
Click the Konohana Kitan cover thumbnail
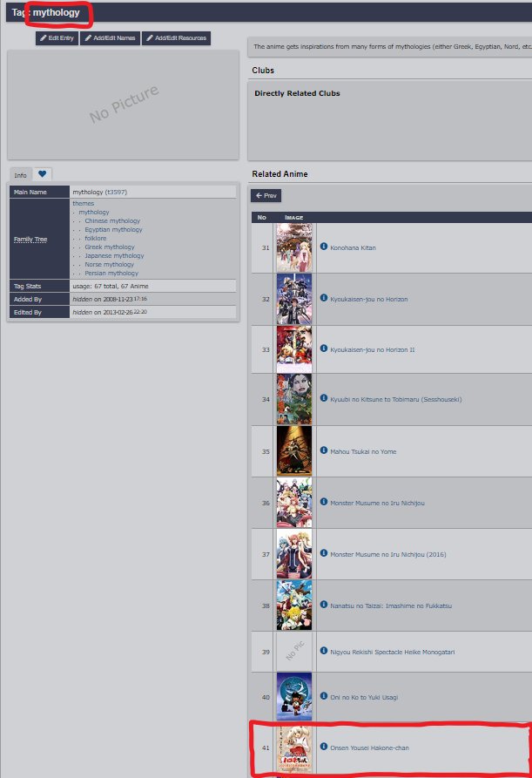pyautogui.click(x=294, y=247)
